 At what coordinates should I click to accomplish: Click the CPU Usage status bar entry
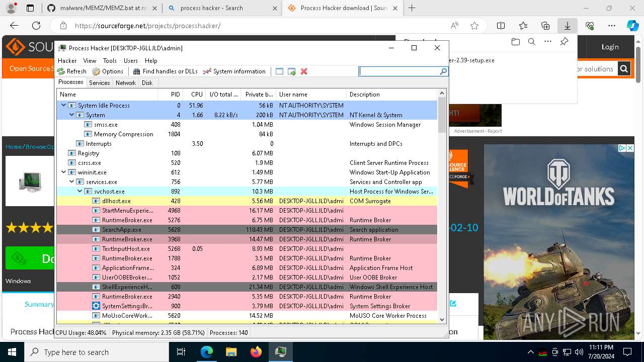pyautogui.click(x=81, y=333)
